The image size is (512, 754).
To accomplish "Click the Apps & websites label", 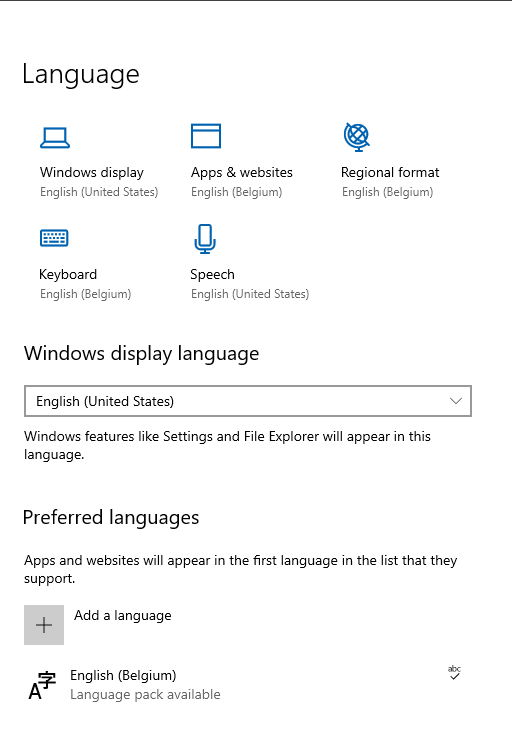I will coord(241,172).
